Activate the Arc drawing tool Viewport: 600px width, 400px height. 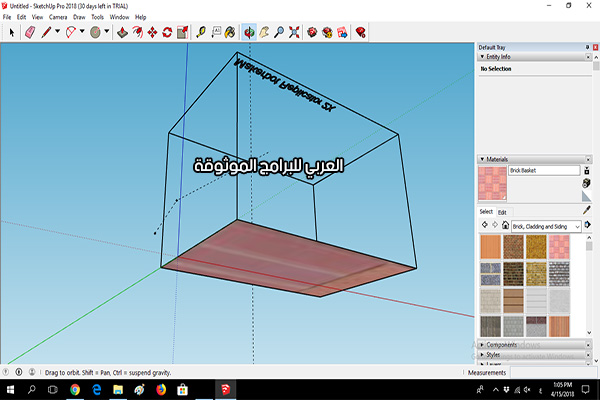point(71,33)
